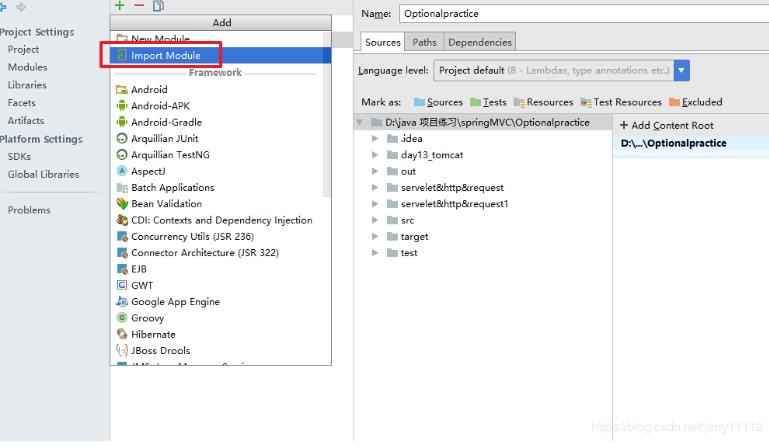This screenshot has width=769, height=447.
Task: Select the Batch Applications icon
Action: [122, 187]
